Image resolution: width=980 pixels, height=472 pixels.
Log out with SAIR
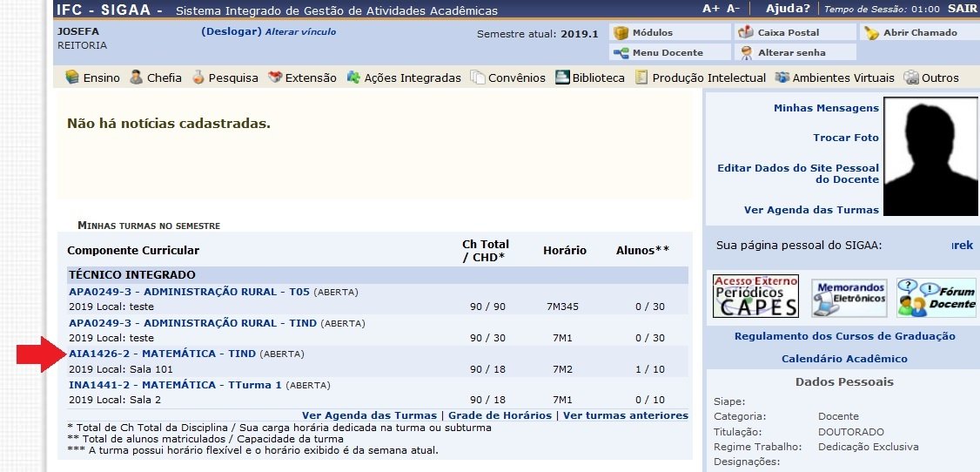(961, 8)
